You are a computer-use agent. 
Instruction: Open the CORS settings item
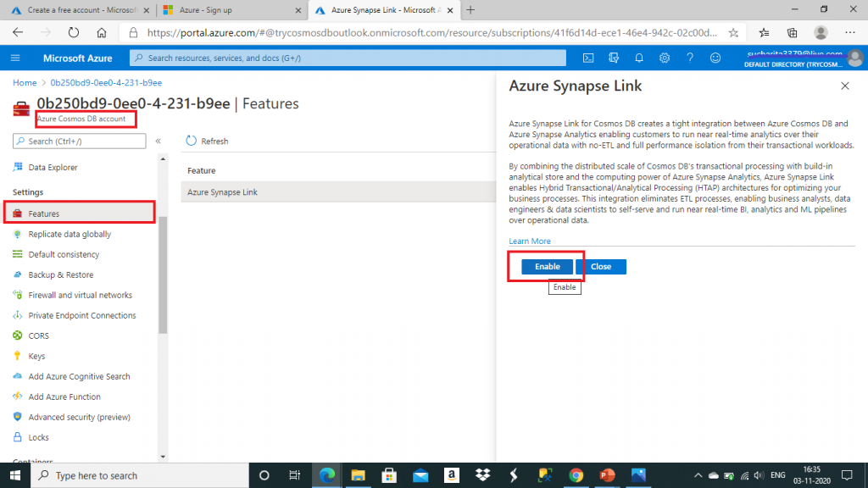tap(38, 335)
